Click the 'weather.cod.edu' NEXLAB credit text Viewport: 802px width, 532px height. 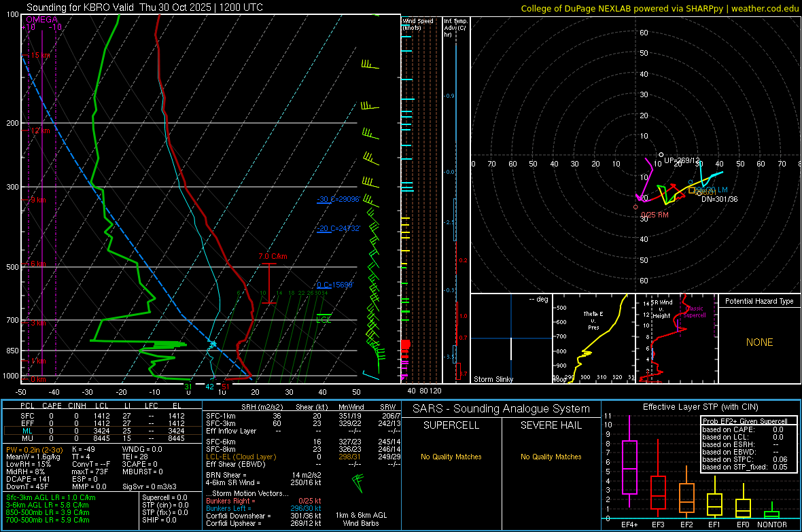click(x=765, y=8)
